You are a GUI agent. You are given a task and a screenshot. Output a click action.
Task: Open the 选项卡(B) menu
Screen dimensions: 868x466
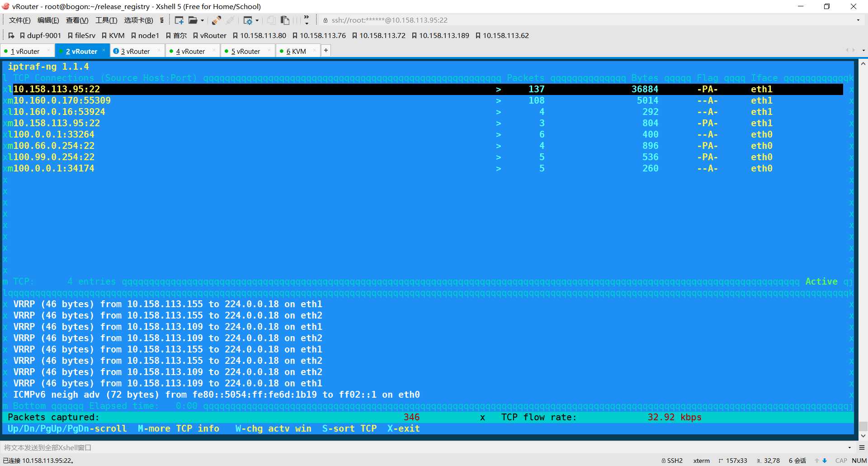pyautogui.click(x=138, y=20)
